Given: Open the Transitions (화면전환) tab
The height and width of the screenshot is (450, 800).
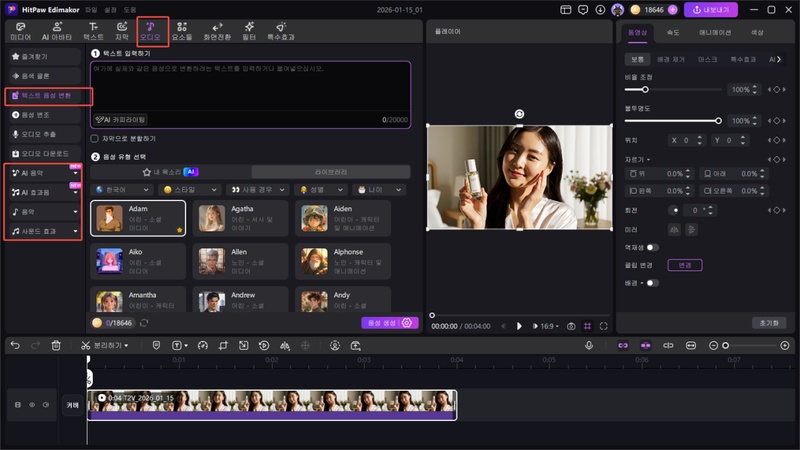Looking at the screenshot, I should tap(217, 31).
